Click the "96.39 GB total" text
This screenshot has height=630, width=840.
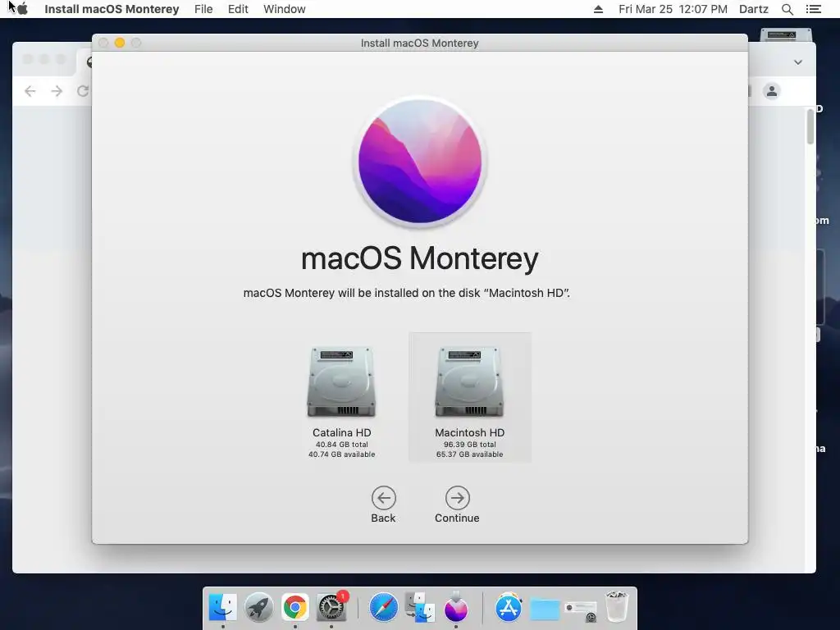click(469, 445)
